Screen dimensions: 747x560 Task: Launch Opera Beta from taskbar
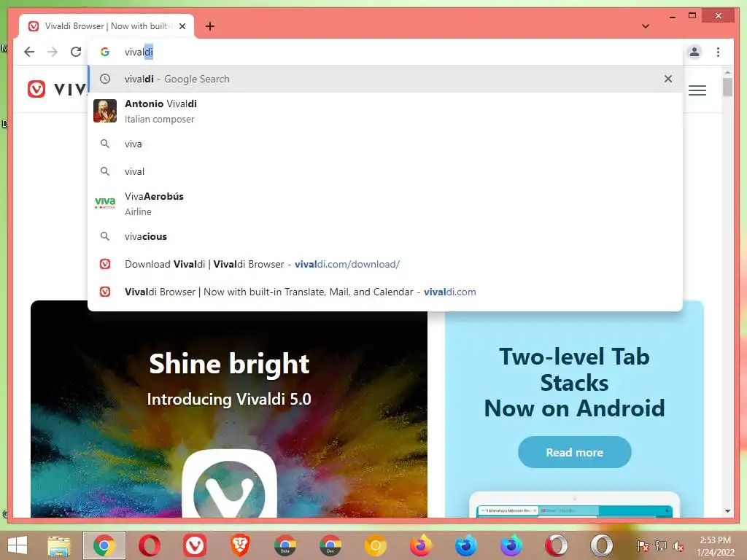[557, 545]
